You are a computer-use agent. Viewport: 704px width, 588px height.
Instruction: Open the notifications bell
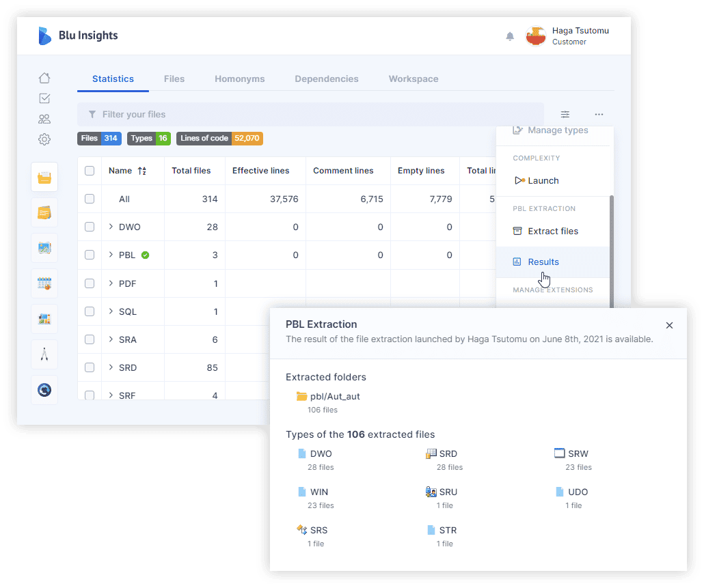tap(510, 36)
